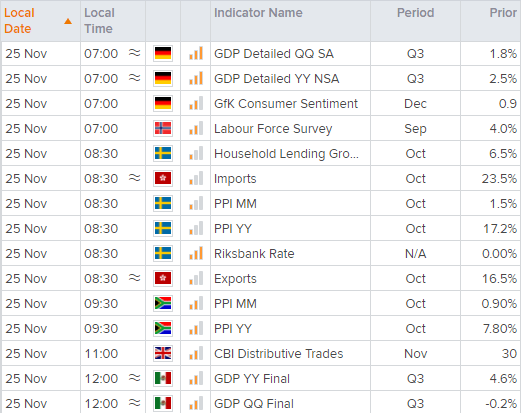Click the prior value 0.00% for Riksbank Rate
Image resolution: width=521 pixels, height=413 pixels.
click(499, 253)
